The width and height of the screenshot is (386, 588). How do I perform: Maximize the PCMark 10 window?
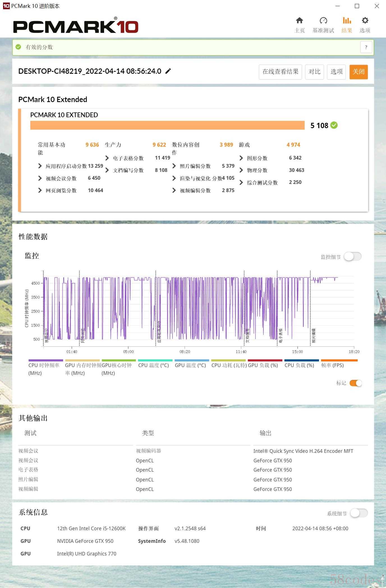click(357, 6)
